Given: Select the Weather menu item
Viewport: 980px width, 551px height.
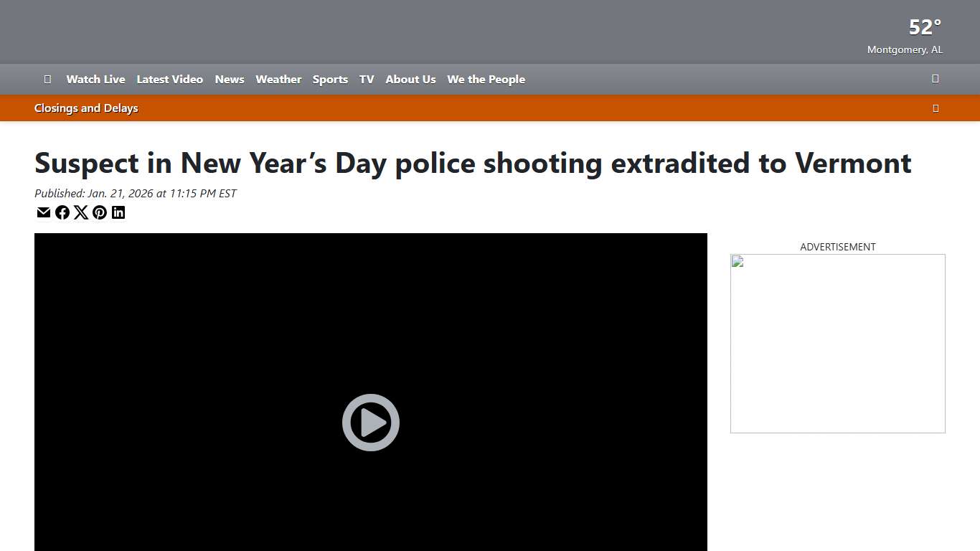Looking at the screenshot, I should [278, 79].
